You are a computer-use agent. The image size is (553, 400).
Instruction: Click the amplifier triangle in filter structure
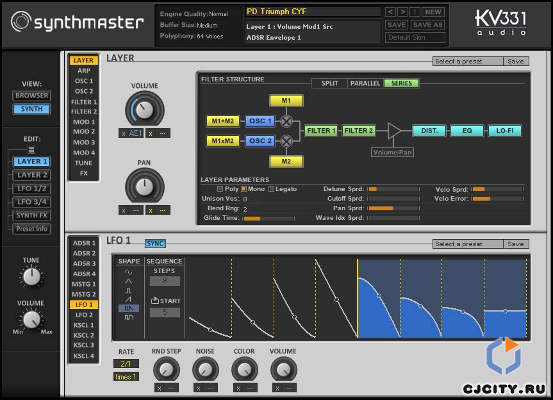tap(394, 131)
